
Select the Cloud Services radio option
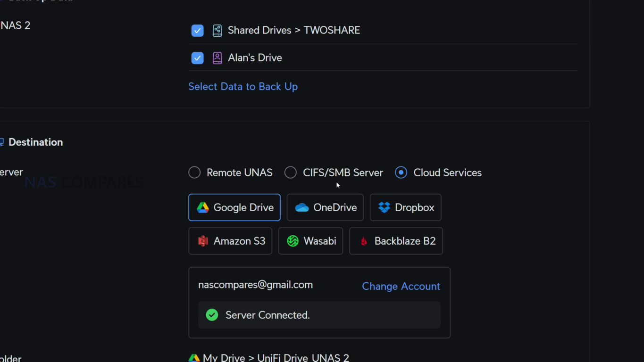(x=401, y=173)
